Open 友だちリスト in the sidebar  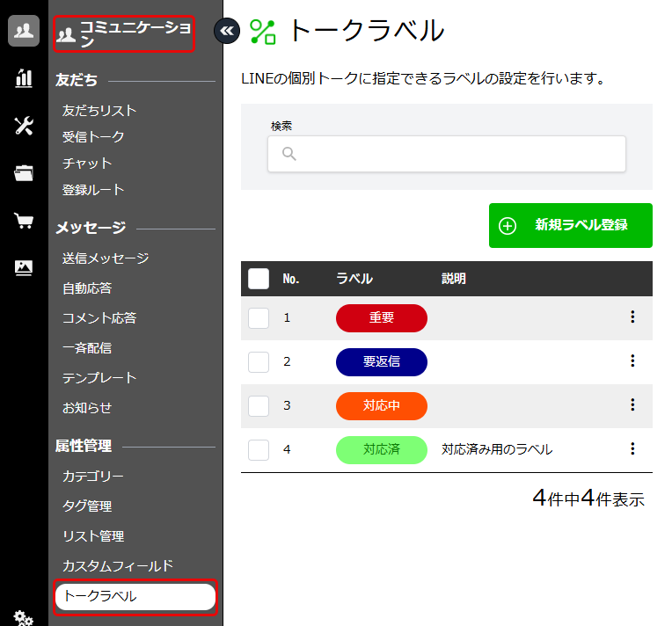[x=99, y=111]
